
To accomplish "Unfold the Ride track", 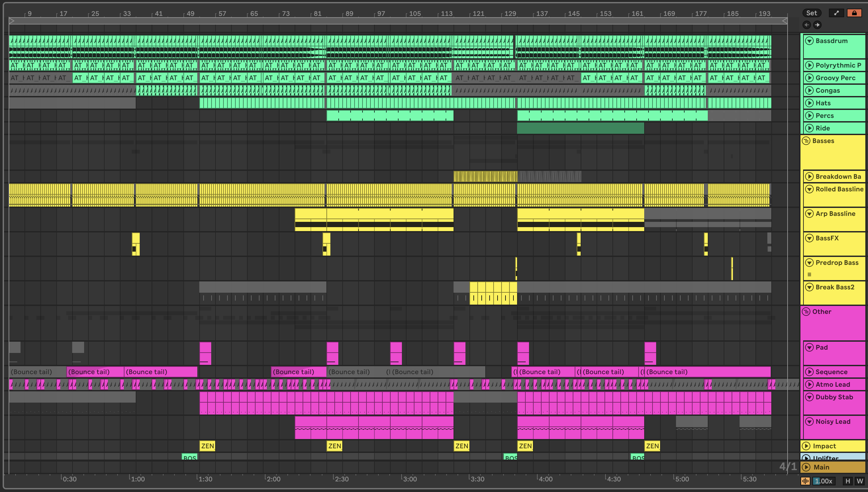I will (809, 128).
